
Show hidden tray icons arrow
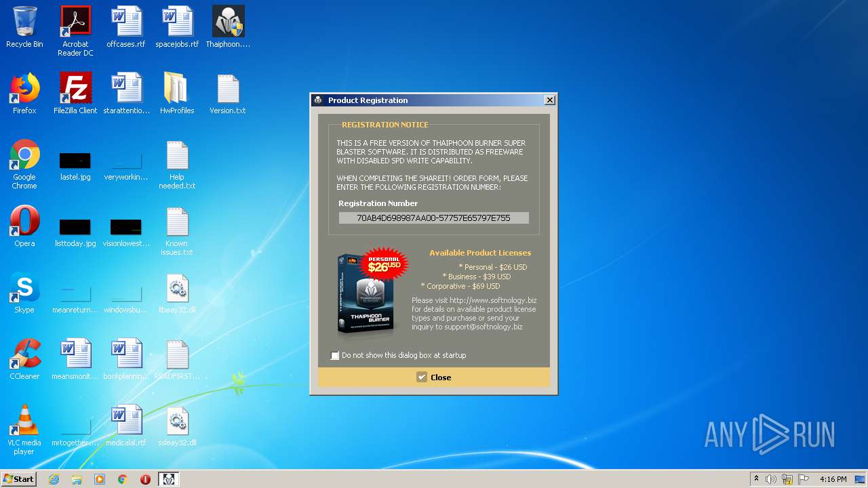(756, 479)
